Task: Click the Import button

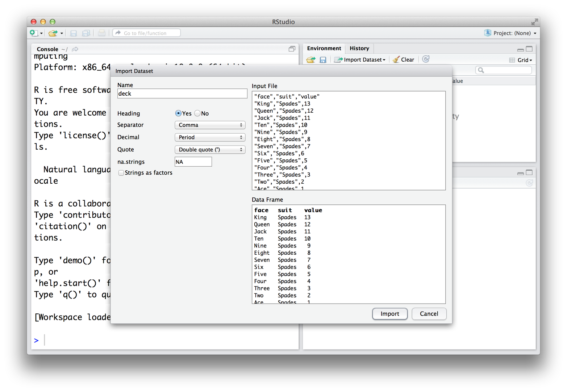Action: click(x=390, y=314)
